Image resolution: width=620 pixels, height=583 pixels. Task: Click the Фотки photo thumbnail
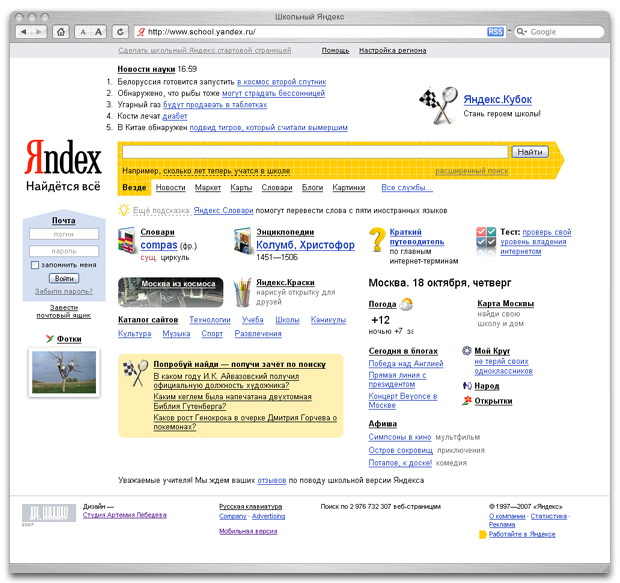coord(63,370)
